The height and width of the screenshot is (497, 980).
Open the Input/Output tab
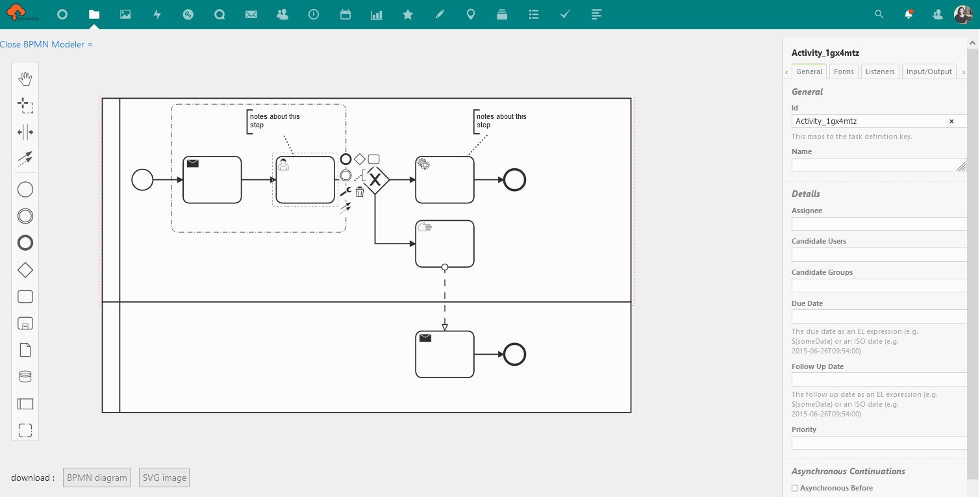[x=929, y=71]
